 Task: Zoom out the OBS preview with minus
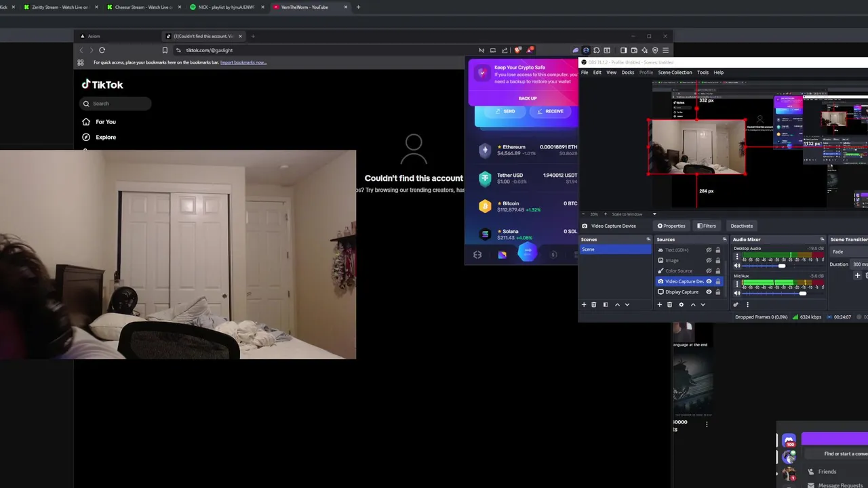(x=583, y=214)
